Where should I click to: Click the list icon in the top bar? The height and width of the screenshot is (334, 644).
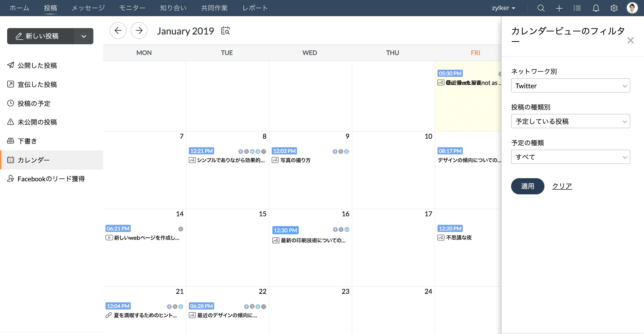[x=577, y=8]
